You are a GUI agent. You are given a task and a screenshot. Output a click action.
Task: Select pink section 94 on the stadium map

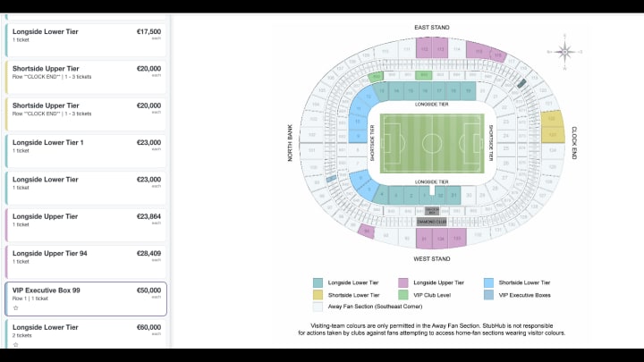click(367, 232)
